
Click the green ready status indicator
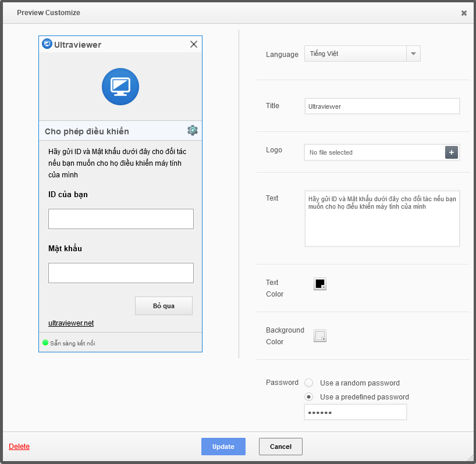click(45, 342)
